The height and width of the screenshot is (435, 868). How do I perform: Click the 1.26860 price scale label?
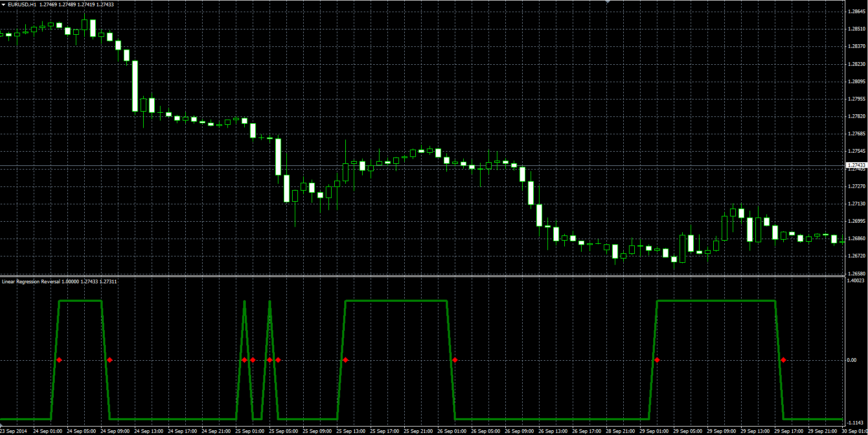tap(857, 239)
